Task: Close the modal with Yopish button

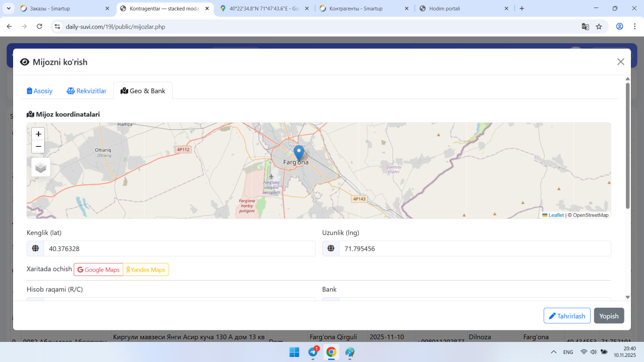Action: click(609, 316)
